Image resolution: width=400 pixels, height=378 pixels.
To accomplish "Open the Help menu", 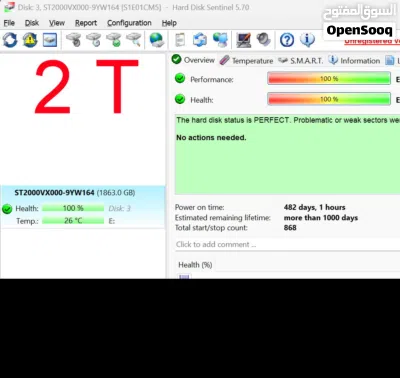I will point(169,23).
